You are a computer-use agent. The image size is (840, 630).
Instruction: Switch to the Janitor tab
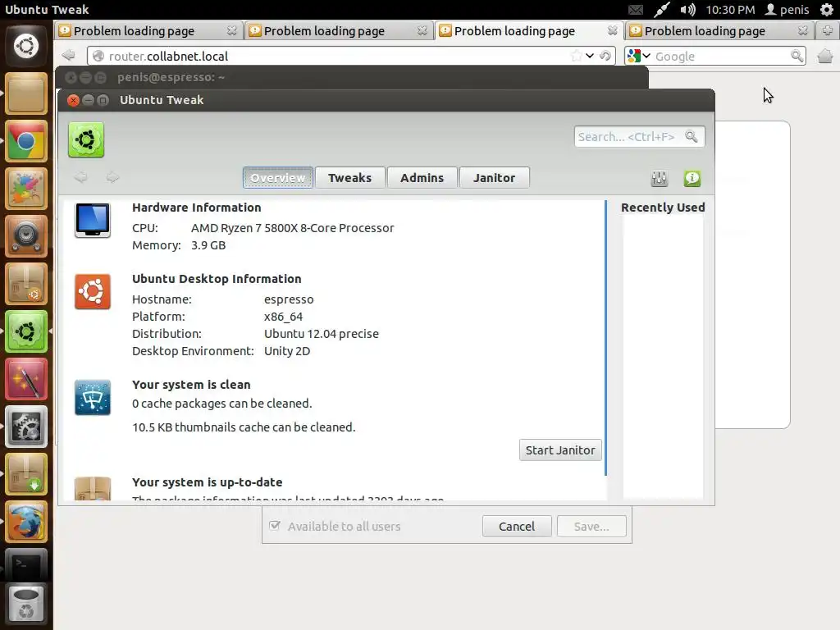494,177
